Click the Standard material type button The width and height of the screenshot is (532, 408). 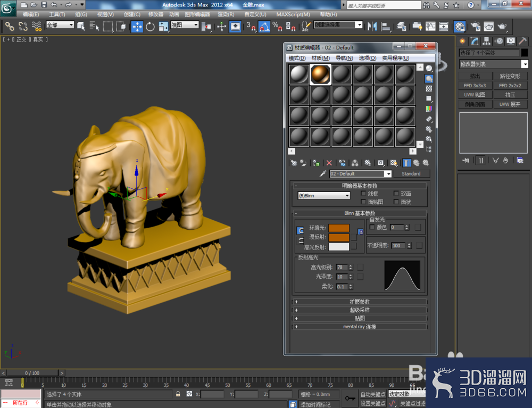click(x=411, y=173)
